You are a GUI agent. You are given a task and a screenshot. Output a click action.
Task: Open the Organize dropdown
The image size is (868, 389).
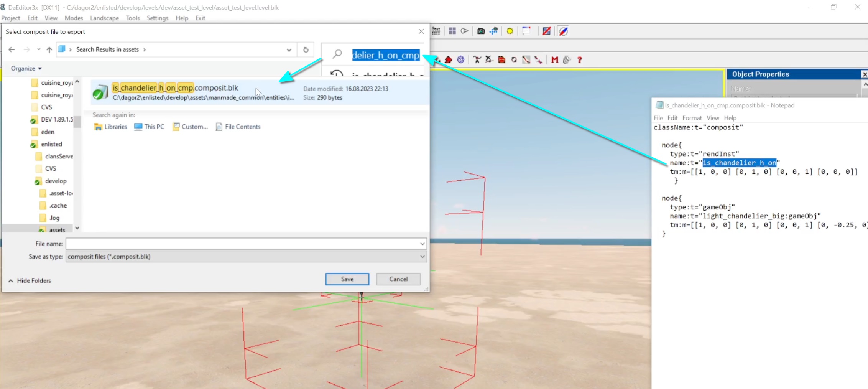[x=26, y=68]
